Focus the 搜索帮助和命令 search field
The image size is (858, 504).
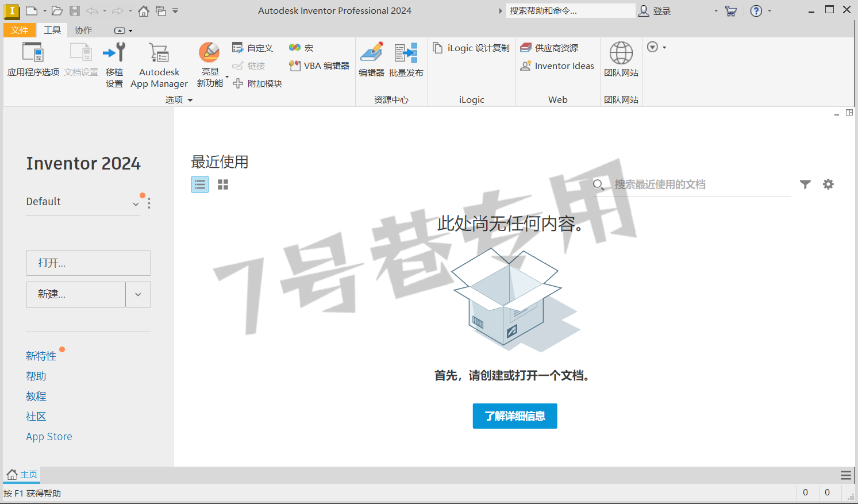coord(571,11)
